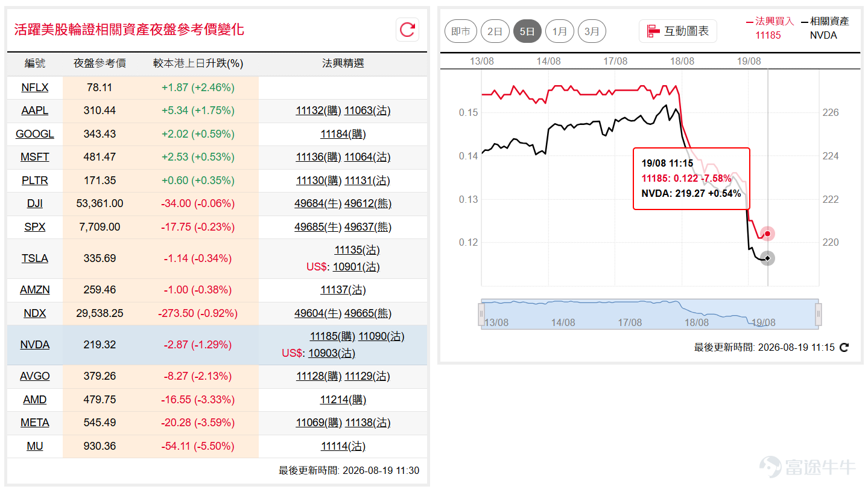Image resolution: width=868 pixels, height=489 pixels.
Task: Open the DJI index link
Action: [x=35, y=203]
